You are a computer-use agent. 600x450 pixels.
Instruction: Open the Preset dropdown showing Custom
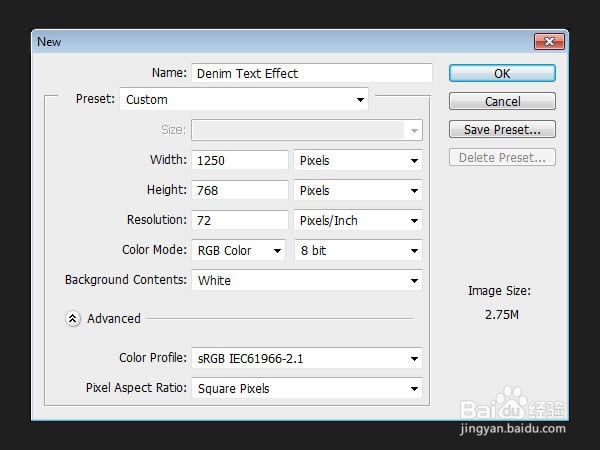pos(244,99)
